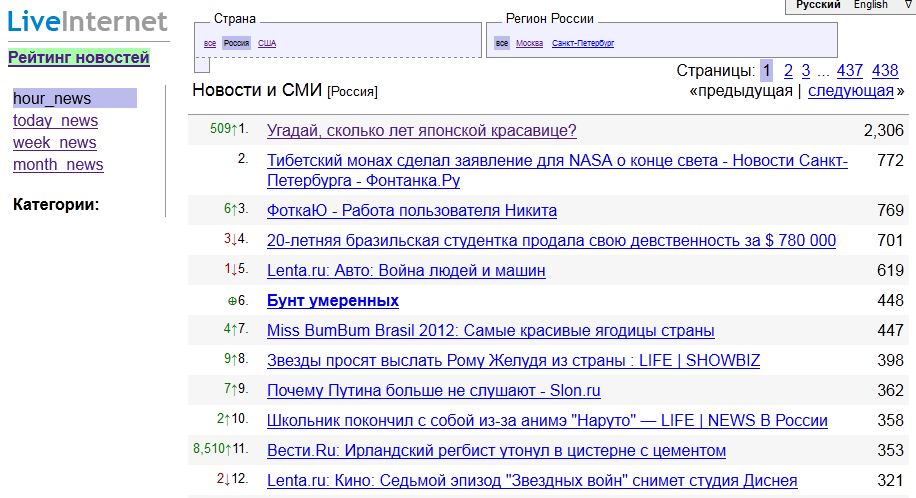Select the hour_news tab

tap(52, 99)
